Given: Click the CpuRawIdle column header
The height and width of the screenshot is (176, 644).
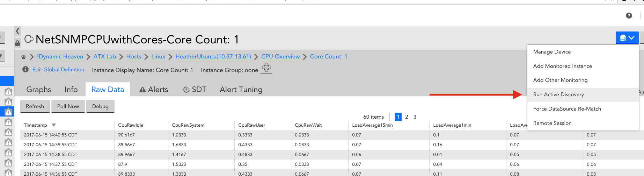Looking at the screenshot, I should (x=131, y=125).
